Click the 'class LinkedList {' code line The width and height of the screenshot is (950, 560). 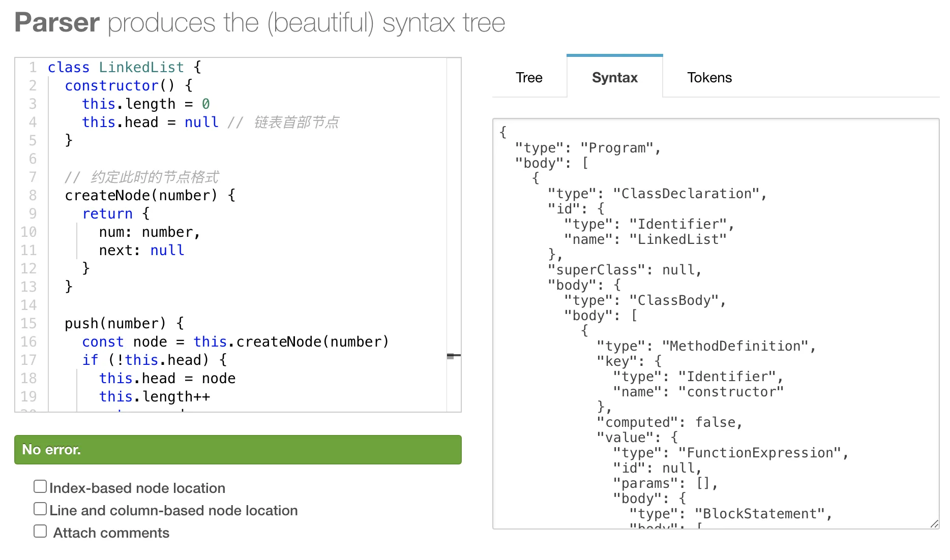click(x=125, y=67)
